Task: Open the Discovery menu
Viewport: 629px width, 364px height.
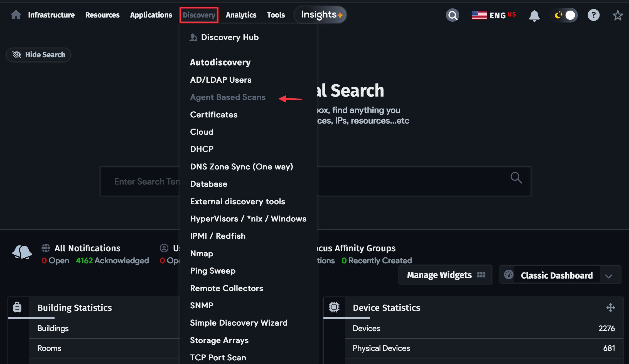Action: click(x=199, y=15)
